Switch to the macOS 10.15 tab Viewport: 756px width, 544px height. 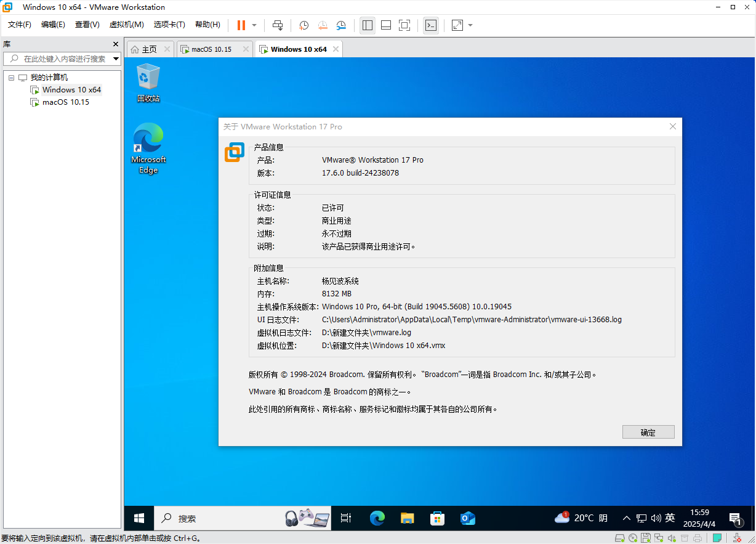tap(211, 49)
